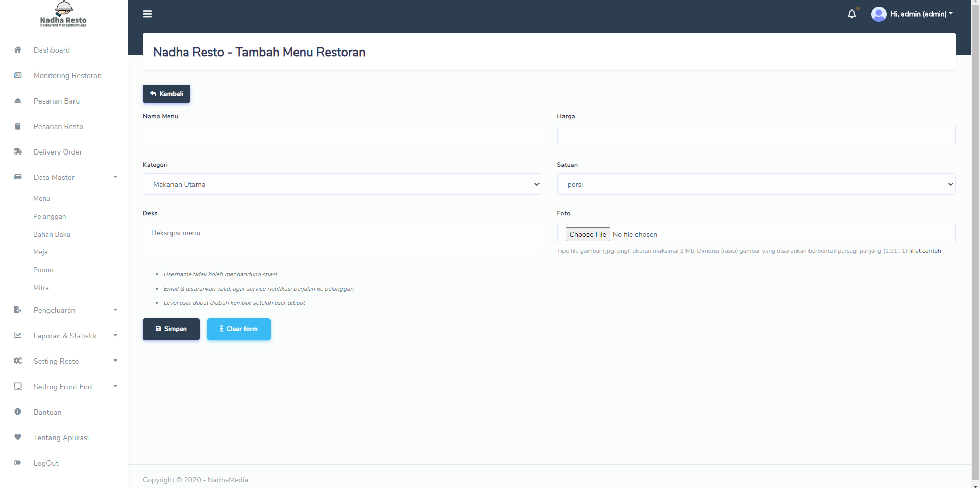Viewport: 980px width, 488px height.
Task: Open the lihat contoh link
Action: click(925, 251)
